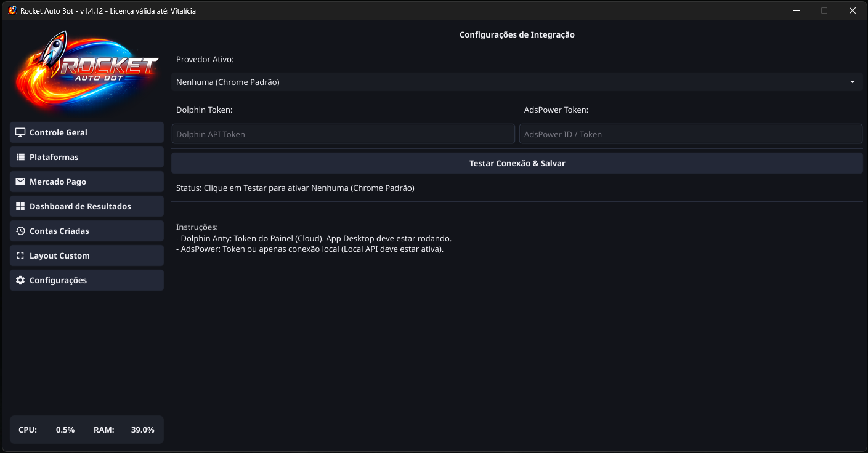Viewport: 868px width, 453px height.
Task: Minimize the Rocket Auto Bot window
Action: coord(796,10)
